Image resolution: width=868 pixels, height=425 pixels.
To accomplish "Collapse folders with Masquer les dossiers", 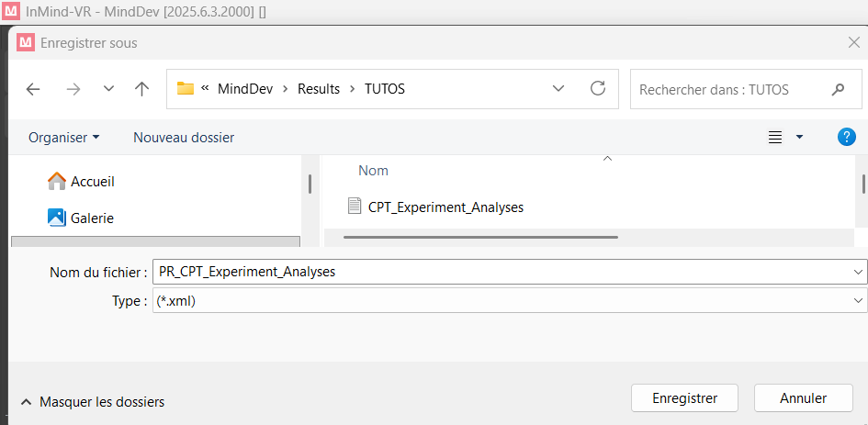I will point(92,401).
